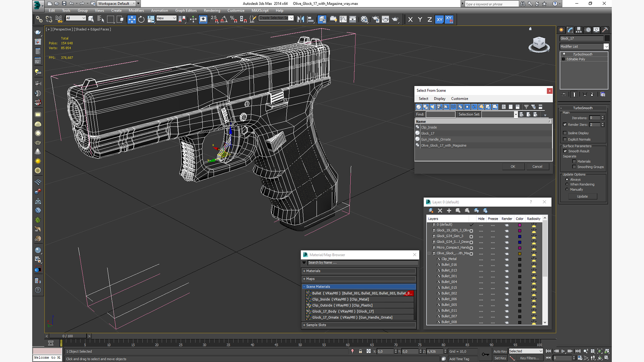Open the Modifiers menu
The height and width of the screenshot is (362, 644).
(136, 11)
